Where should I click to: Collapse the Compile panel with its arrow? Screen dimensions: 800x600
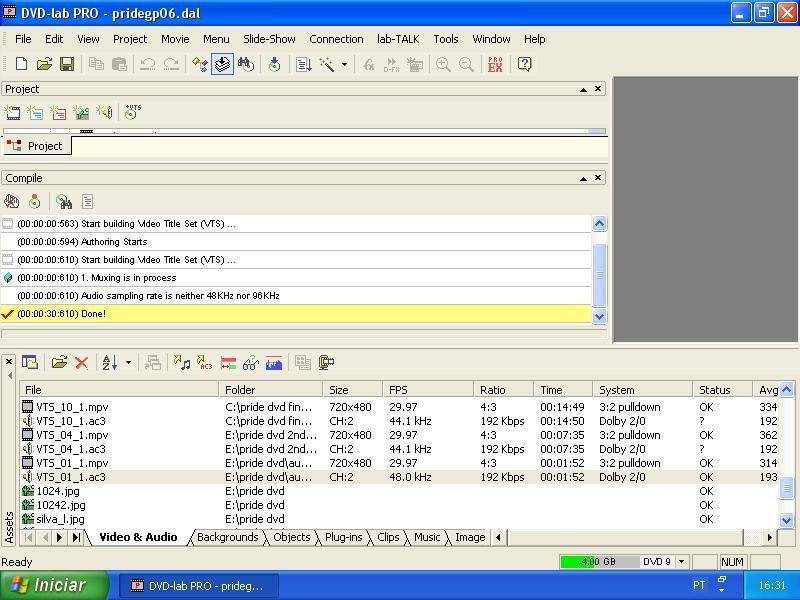click(x=583, y=178)
